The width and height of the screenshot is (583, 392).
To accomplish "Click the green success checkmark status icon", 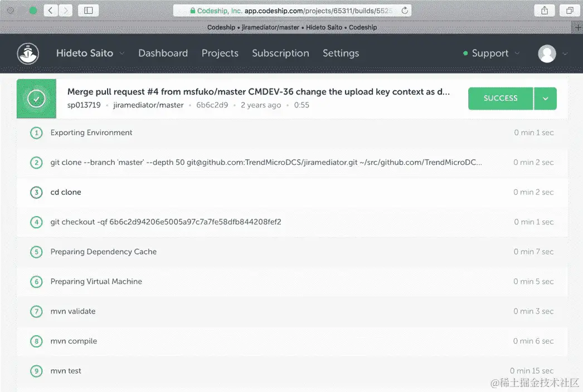I will tap(36, 99).
